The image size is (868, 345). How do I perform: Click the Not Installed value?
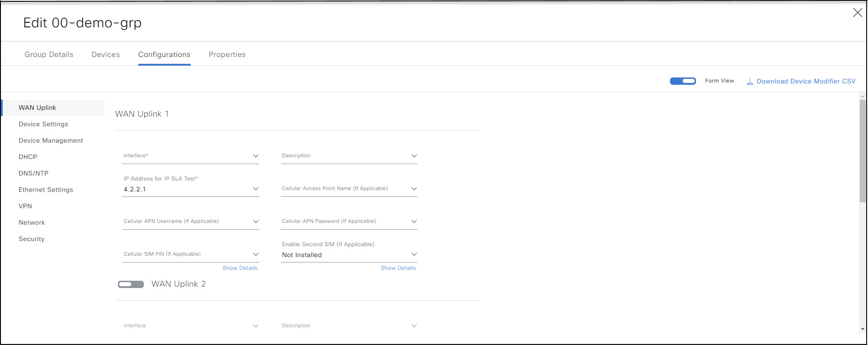(x=302, y=255)
